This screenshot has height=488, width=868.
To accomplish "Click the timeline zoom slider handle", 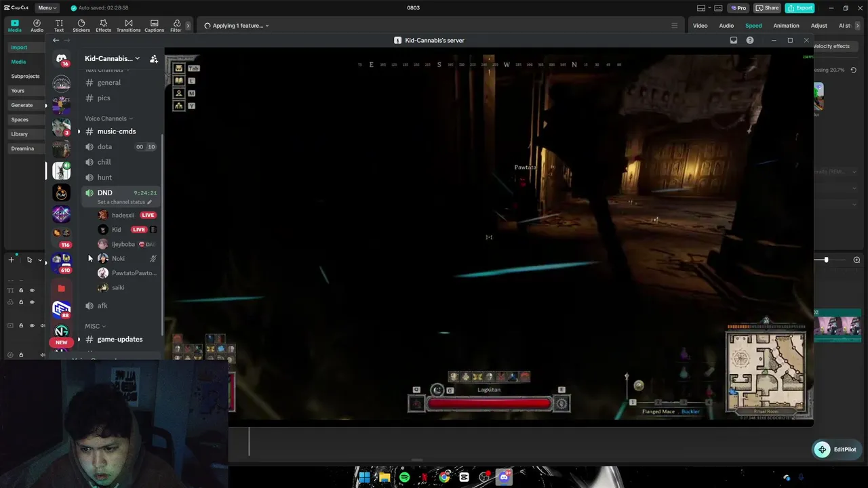I will click(x=826, y=260).
